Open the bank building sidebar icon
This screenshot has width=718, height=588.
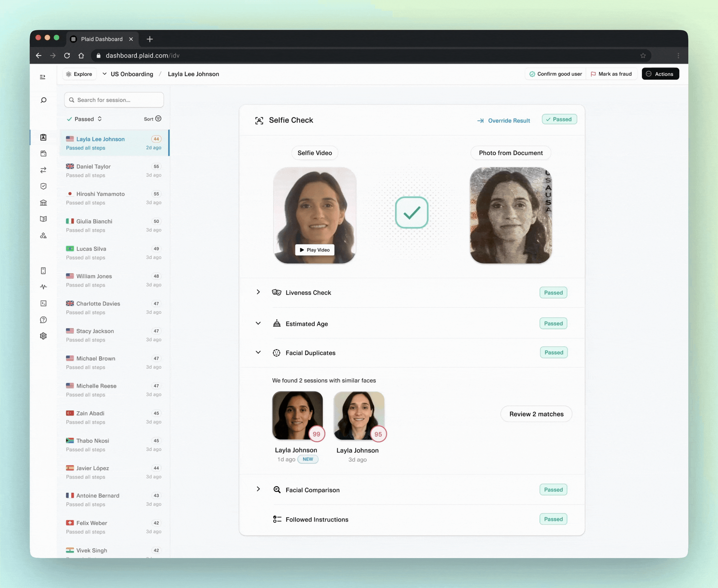[x=43, y=203]
